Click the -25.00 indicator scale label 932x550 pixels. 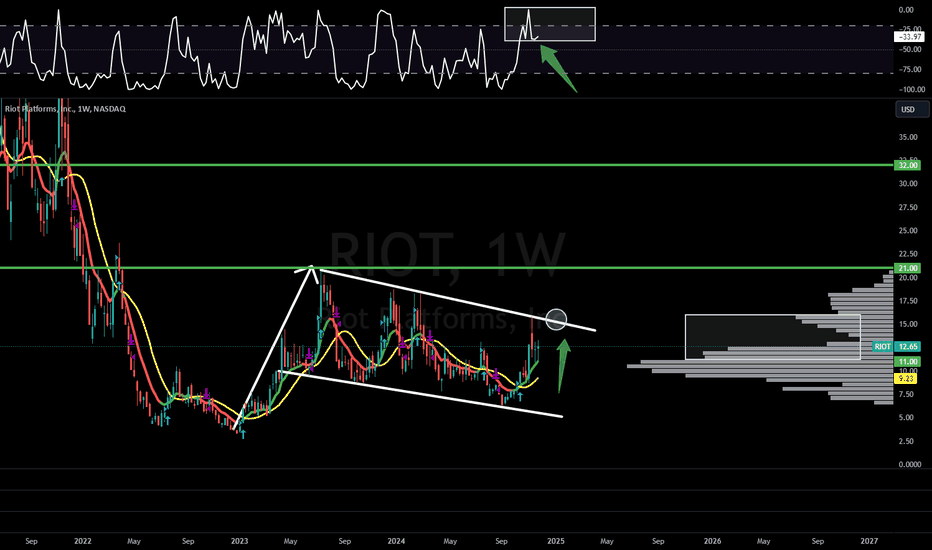click(909, 29)
